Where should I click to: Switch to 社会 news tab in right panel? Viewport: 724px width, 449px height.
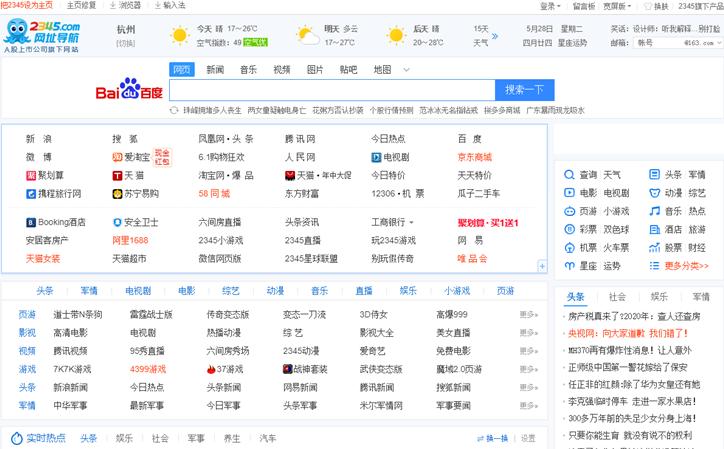click(617, 297)
